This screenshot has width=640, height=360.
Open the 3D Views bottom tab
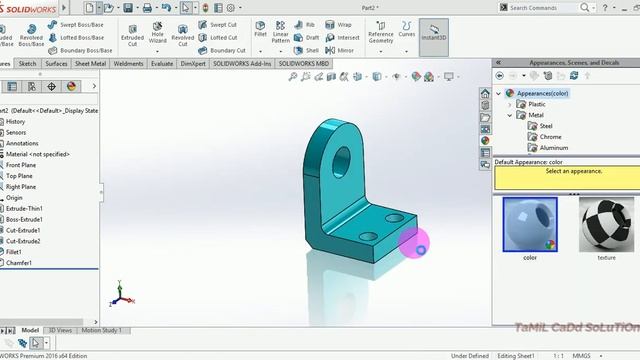(x=60, y=331)
